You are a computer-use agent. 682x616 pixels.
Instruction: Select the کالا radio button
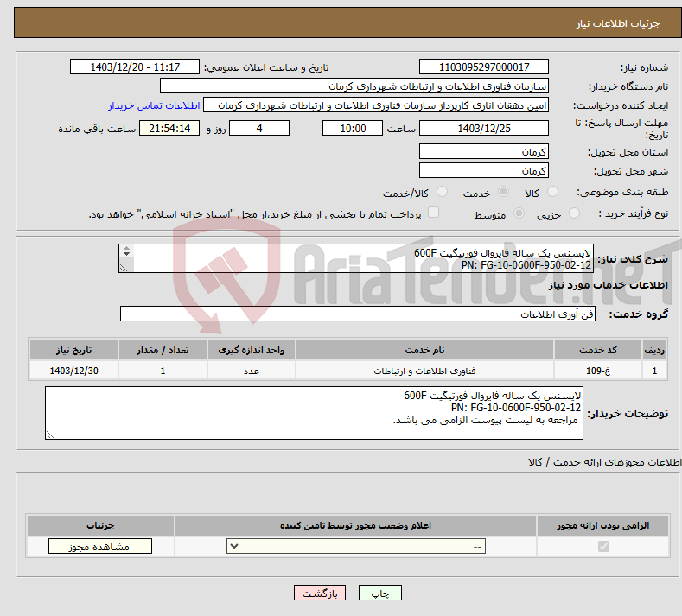(552, 192)
